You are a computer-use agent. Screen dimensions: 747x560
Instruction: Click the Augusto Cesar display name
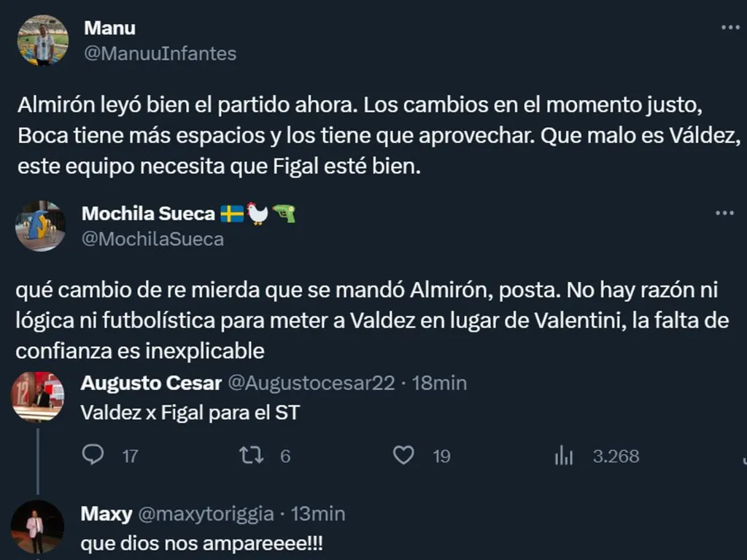[x=151, y=383]
